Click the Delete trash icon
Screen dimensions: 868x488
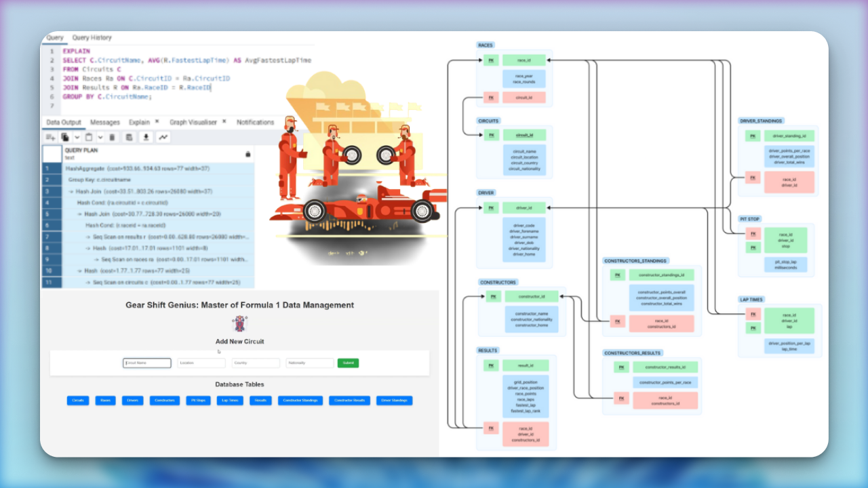point(113,137)
